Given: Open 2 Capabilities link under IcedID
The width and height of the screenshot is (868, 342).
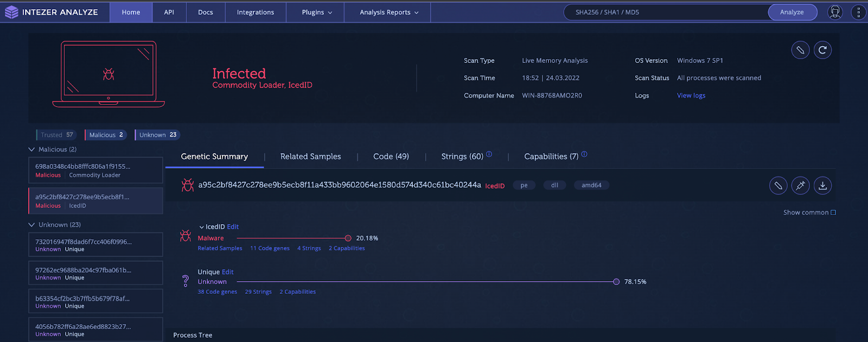Looking at the screenshot, I should [347, 248].
